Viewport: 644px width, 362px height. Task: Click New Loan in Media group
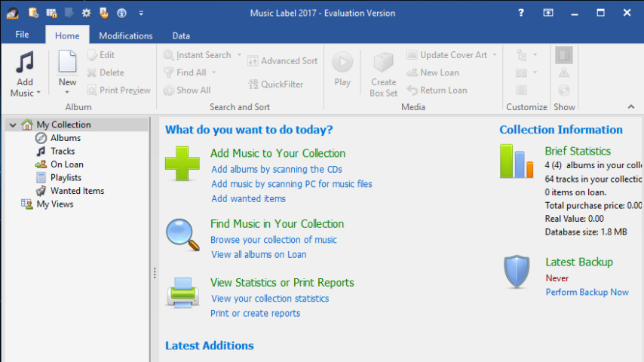click(433, 72)
